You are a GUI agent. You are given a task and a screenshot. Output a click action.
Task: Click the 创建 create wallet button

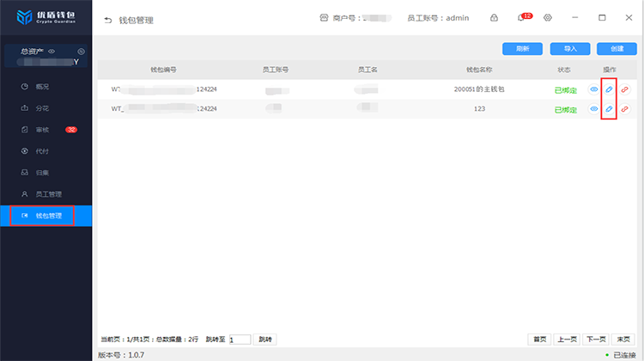click(x=617, y=49)
